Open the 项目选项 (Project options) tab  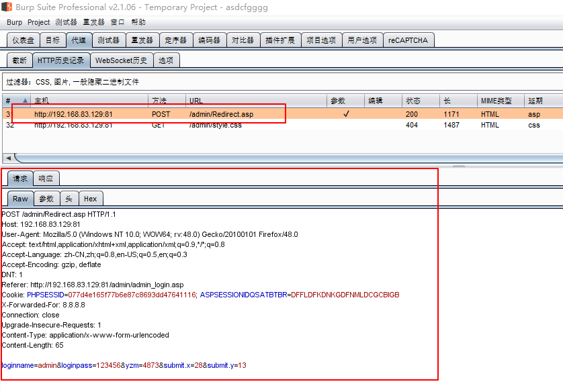(321, 40)
